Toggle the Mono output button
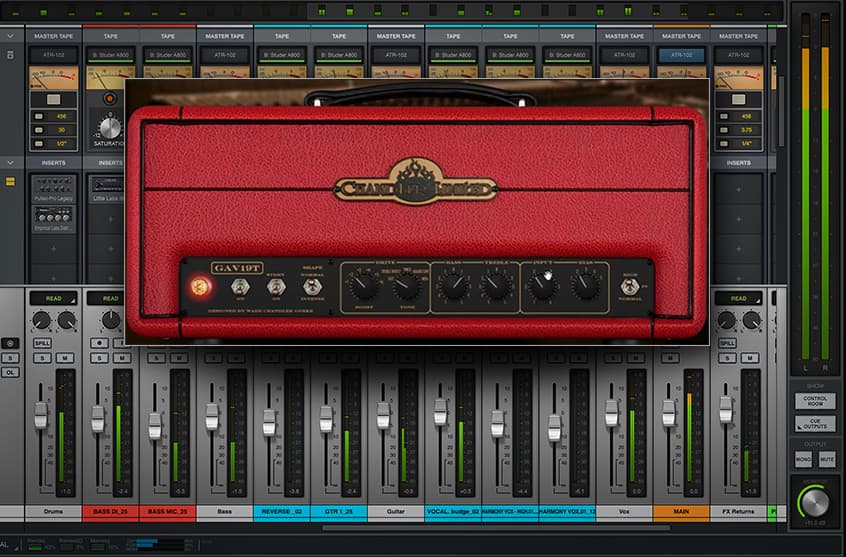Screen dimensions: 846x557 803,459
